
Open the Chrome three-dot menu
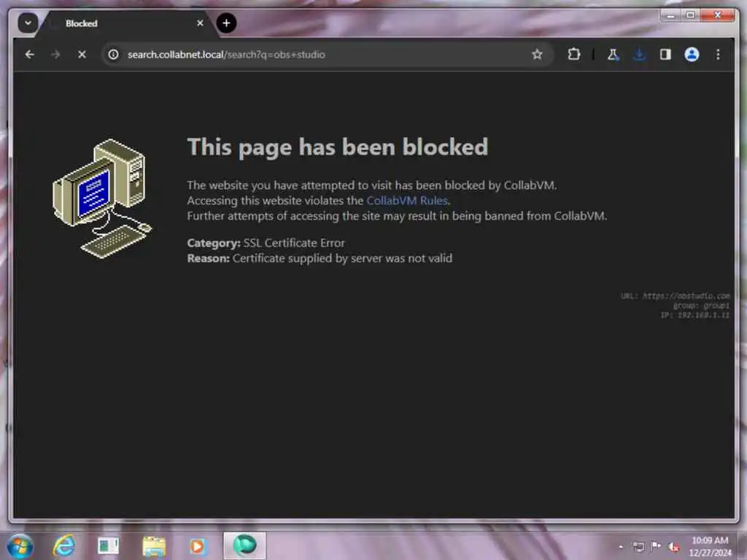tap(718, 54)
